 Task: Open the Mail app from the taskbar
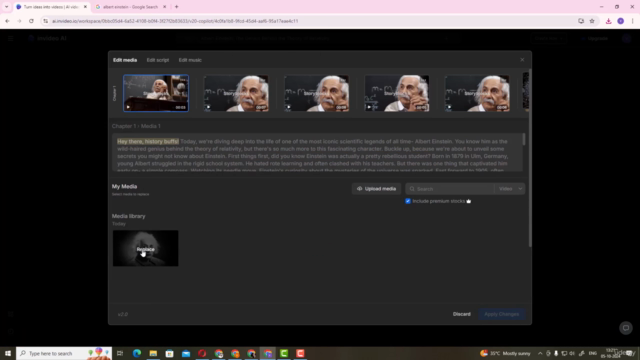[x=186, y=353]
